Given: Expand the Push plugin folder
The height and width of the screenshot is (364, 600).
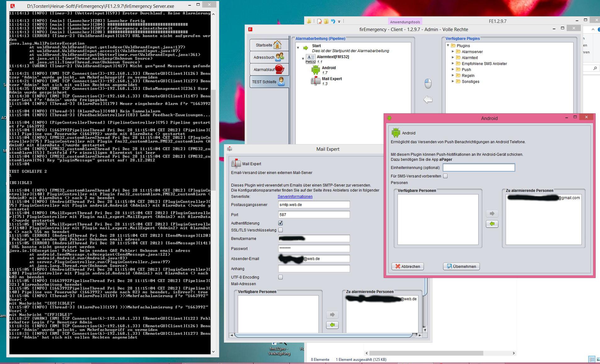Looking at the screenshot, I should [453, 69].
